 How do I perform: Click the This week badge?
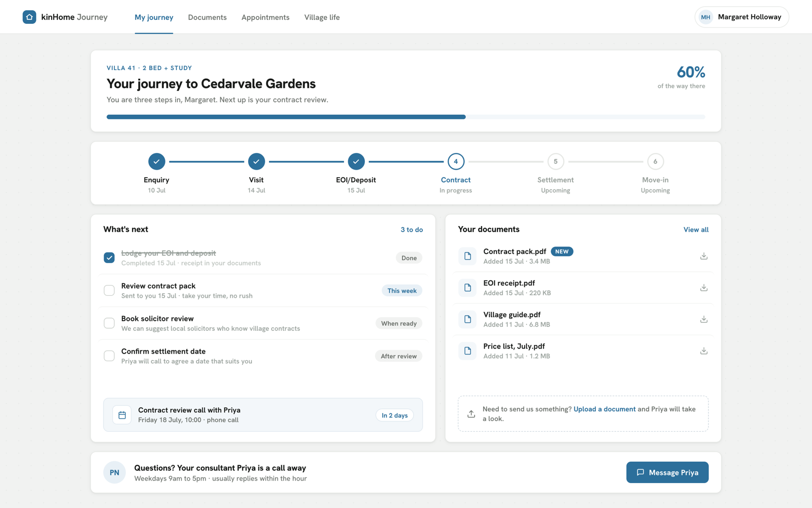402,291
